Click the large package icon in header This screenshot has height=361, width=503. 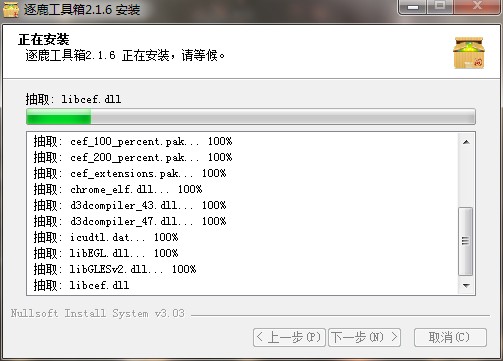click(469, 53)
